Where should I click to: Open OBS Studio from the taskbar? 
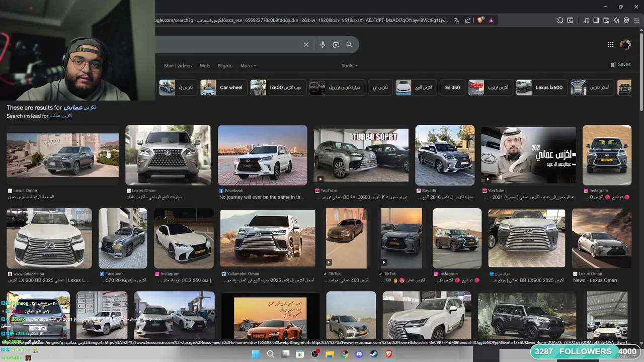click(315, 354)
